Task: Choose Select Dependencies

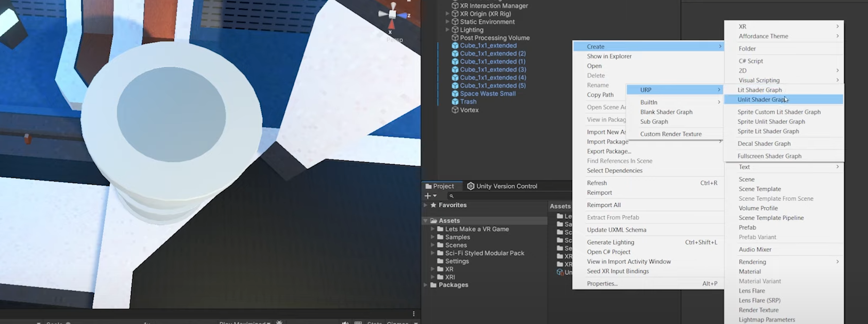Action: 648,171
